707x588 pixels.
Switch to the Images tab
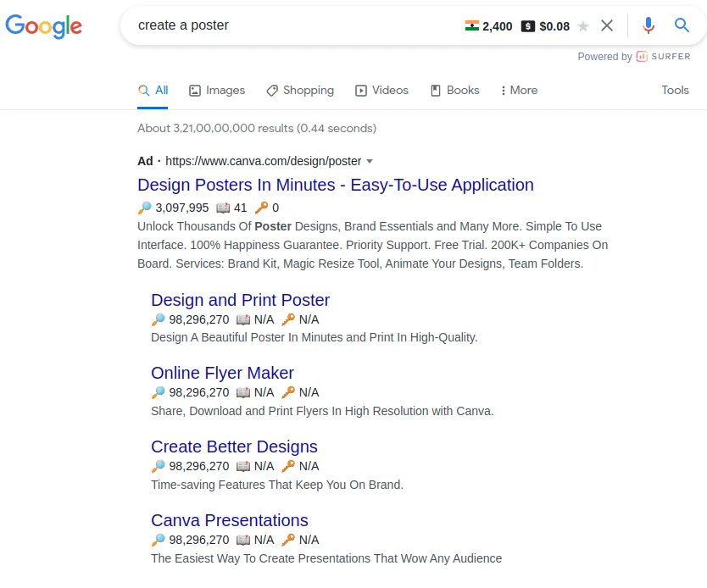(217, 90)
